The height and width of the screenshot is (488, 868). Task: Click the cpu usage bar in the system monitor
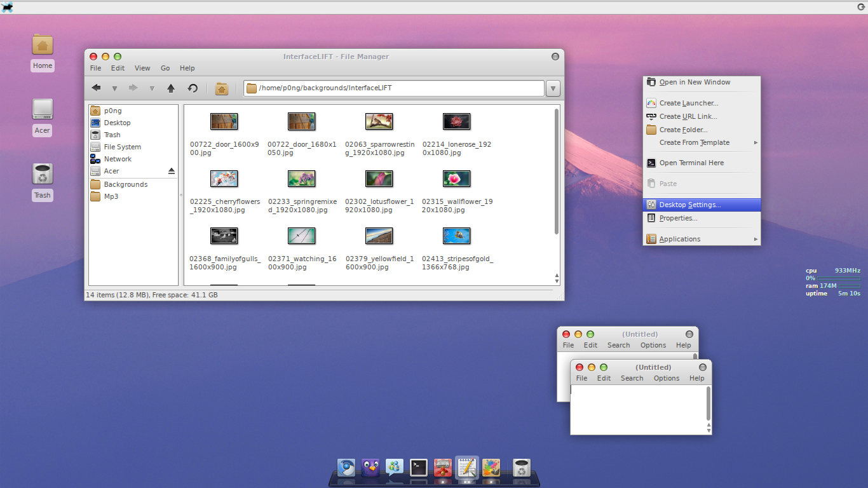click(x=839, y=277)
